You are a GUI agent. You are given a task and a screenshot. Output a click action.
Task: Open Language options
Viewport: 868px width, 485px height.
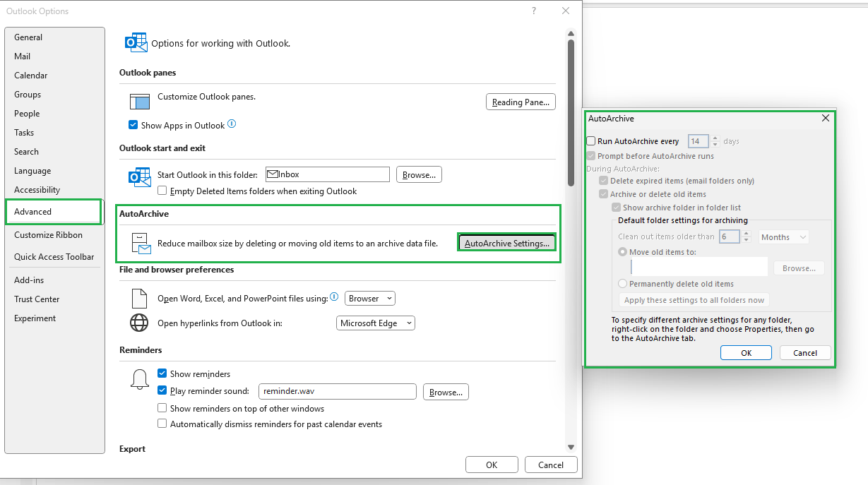pyautogui.click(x=54, y=171)
